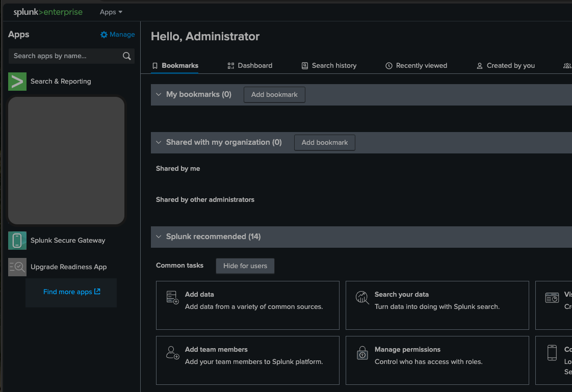Open the Find more apps link
The height and width of the screenshot is (392, 572).
pyautogui.click(x=71, y=292)
